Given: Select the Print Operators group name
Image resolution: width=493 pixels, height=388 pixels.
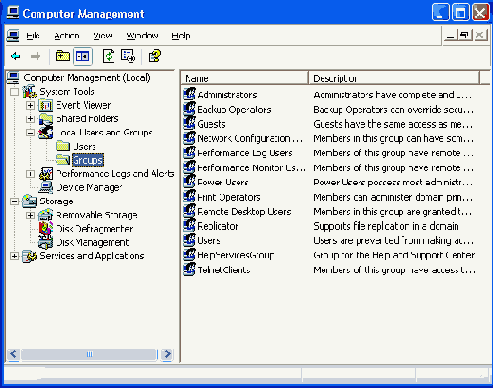Looking at the screenshot, I should (229, 197).
